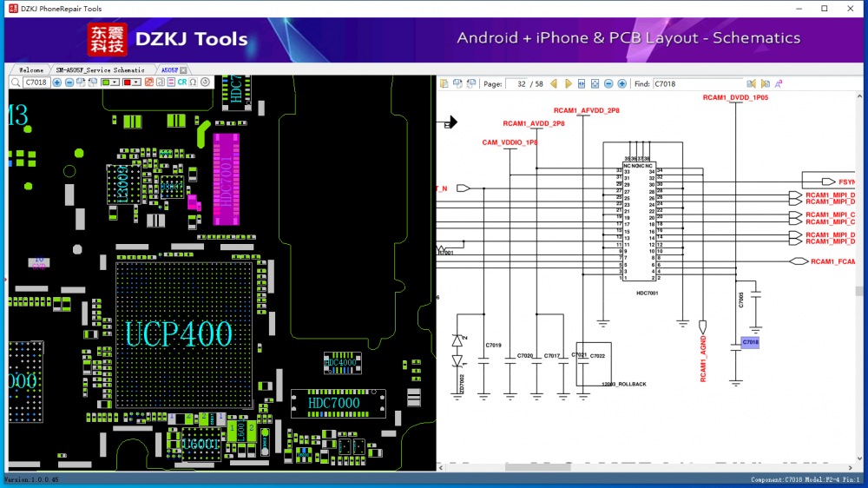Find next match in schematic search
Image resolution: width=868 pixels, height=488 pixels.
766,84
